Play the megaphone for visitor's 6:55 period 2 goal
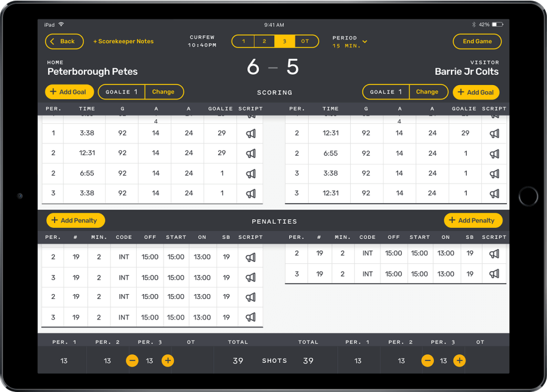 (494, 153)
